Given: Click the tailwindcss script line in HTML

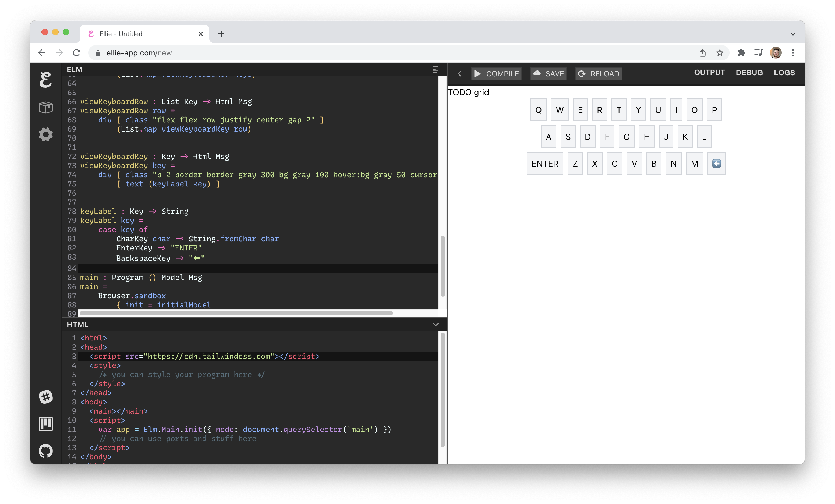Looking at the screenshot, I should [x=204, y=356].
